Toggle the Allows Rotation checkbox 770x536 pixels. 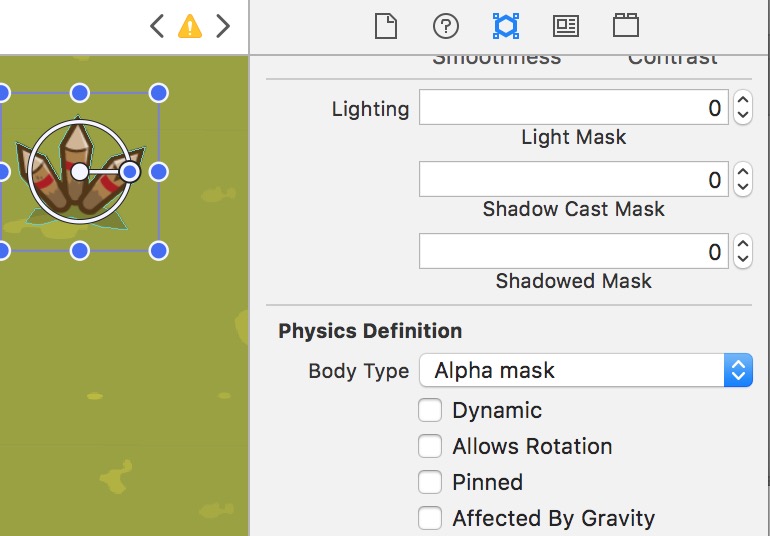[x=430, y=446]
